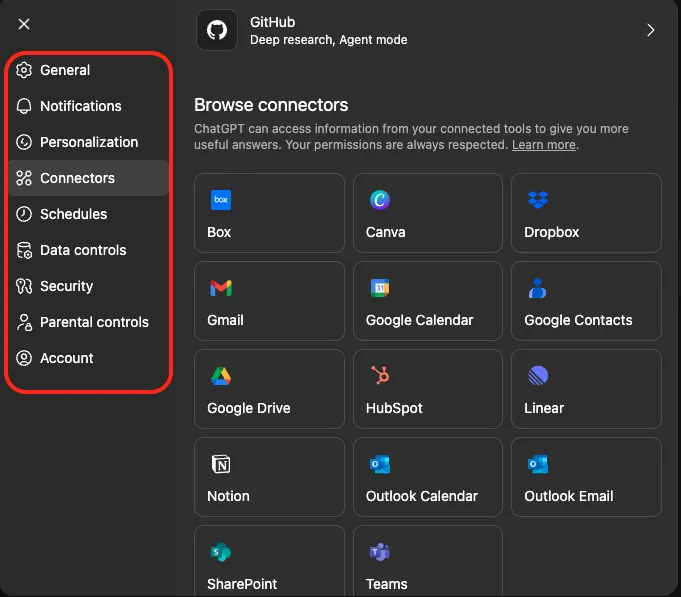Expand GitHub connector details chevron
681x597 pixels.
coord(650,31)
